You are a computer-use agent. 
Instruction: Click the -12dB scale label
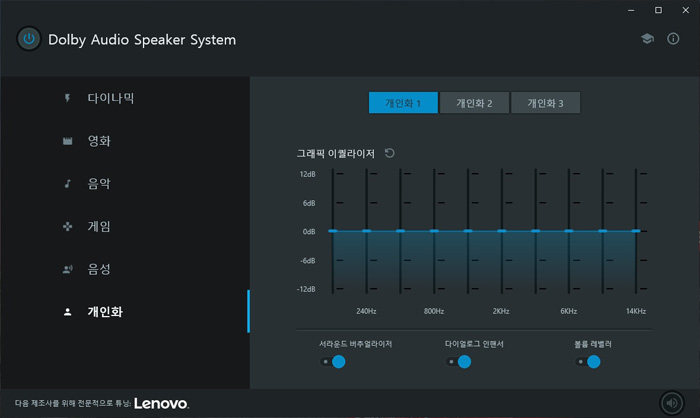[306, 289]
